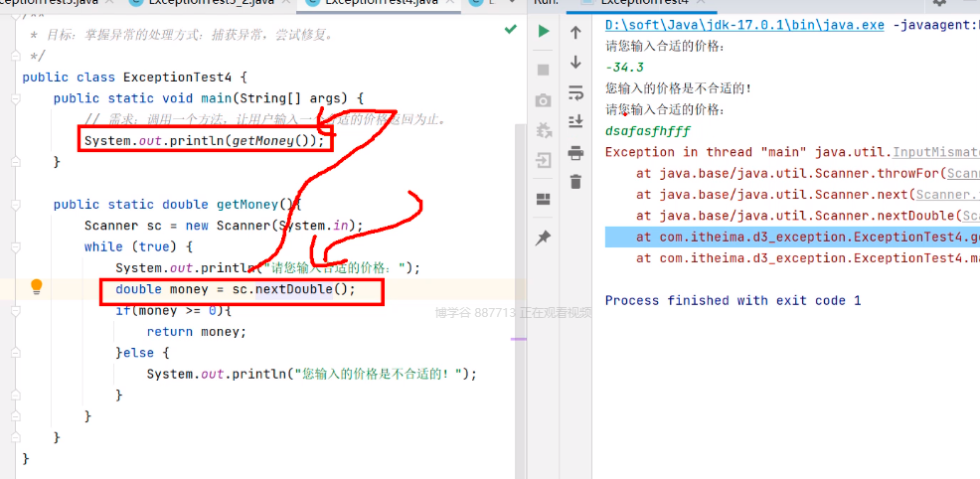Screen dimensions: 980x479
Task: Open the InputMismatch exception link
Action: 935,152
